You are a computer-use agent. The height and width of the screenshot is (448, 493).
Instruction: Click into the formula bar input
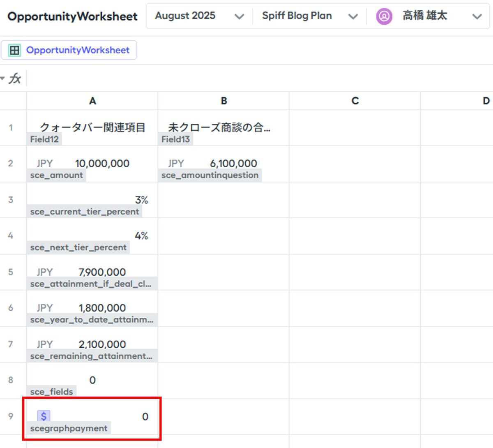pyautogui.click(x=260, y=78)
